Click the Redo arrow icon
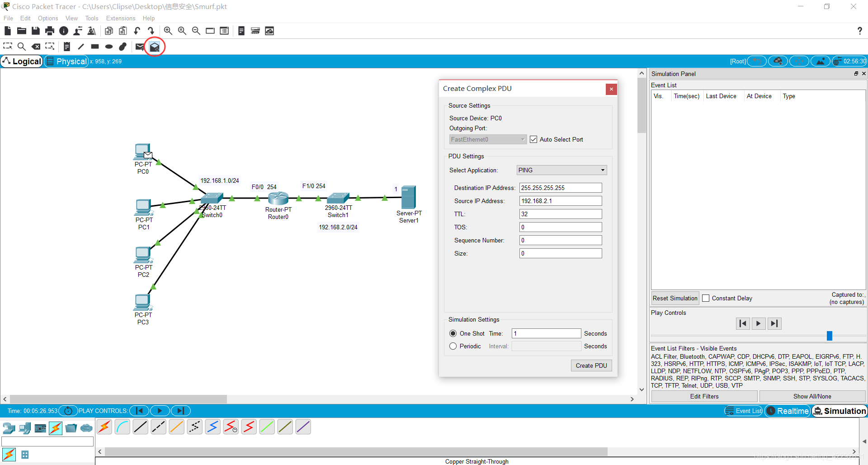The height and width of the screenshot is (465, 868). [151, 31]
